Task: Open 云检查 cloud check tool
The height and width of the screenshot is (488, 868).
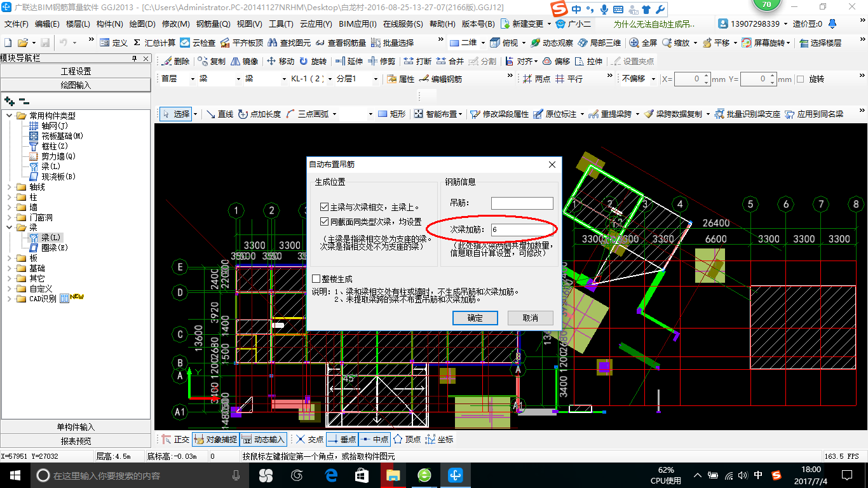Action: (198, 43)
